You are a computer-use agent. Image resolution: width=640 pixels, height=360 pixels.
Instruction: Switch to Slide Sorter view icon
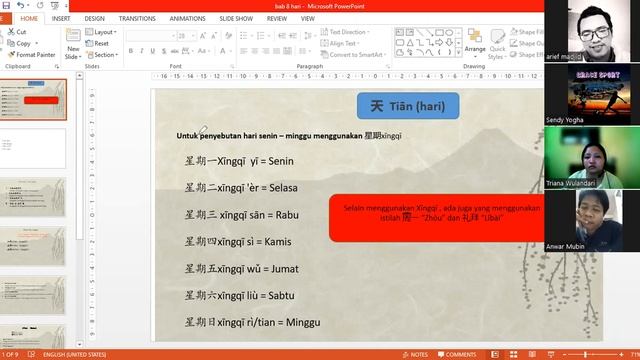513,355
